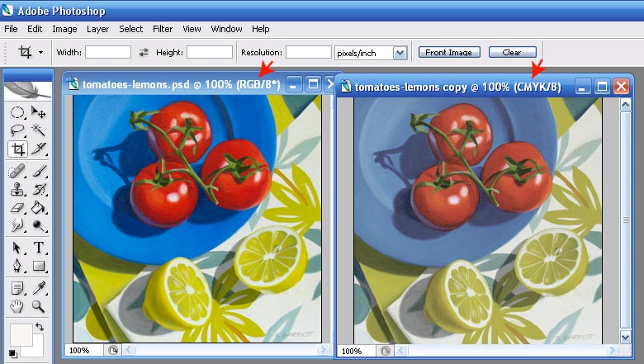Open the Filter menu
The image size is (644, 364).
(x=163, y=29)
